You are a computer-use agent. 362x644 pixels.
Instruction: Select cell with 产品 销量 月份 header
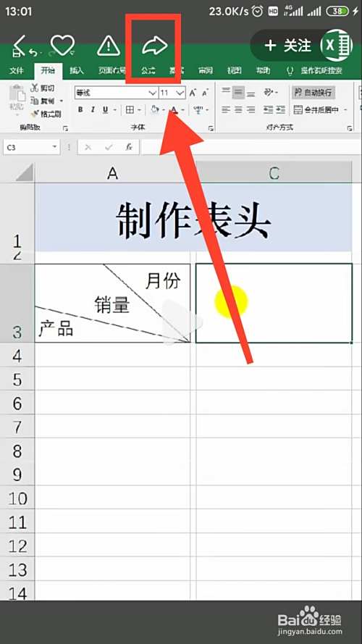tap(112, 303)
